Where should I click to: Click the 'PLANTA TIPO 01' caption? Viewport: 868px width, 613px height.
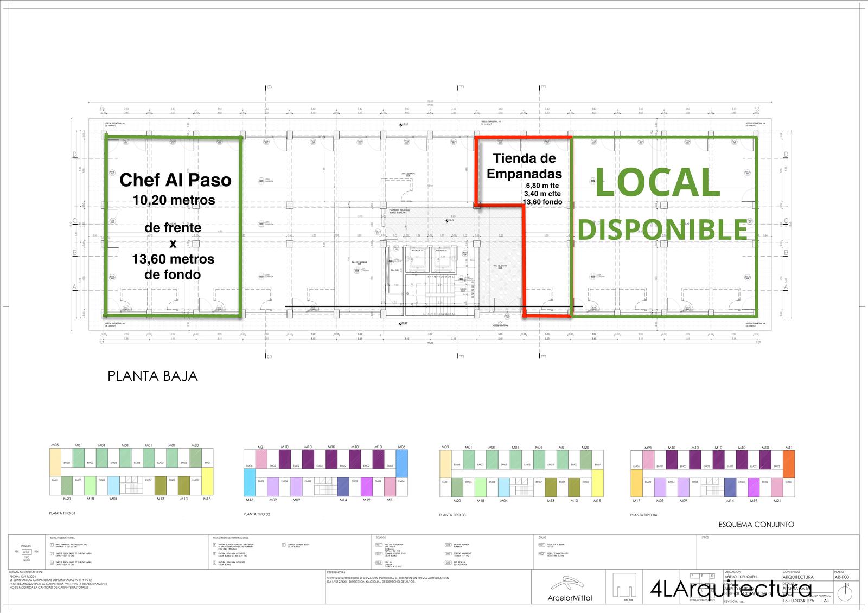(62, 513)
